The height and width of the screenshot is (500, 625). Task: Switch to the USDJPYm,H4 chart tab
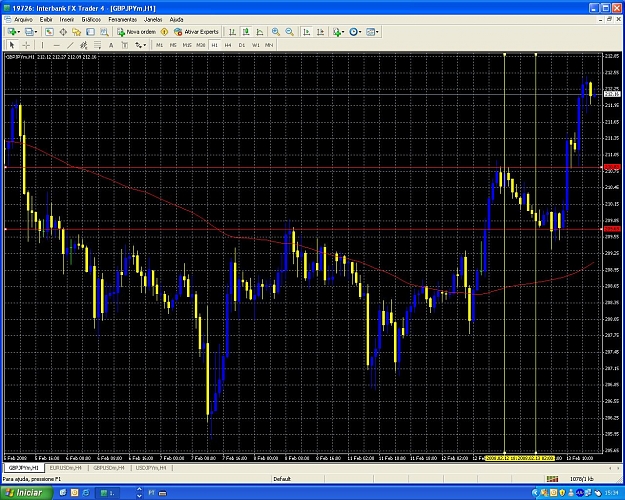(151, 468)
